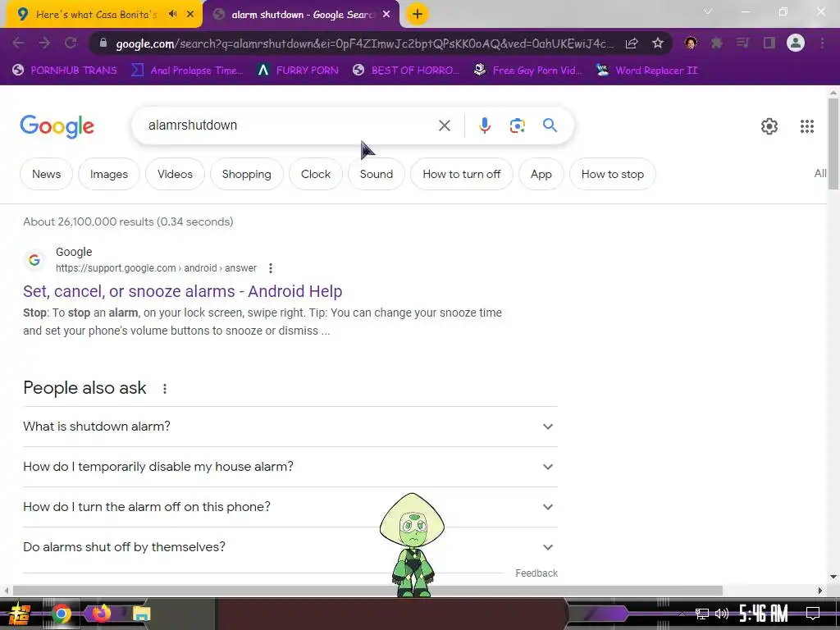Click the vertical scrollbar thumb
The image size is (840, 630).
click(833, 143)
